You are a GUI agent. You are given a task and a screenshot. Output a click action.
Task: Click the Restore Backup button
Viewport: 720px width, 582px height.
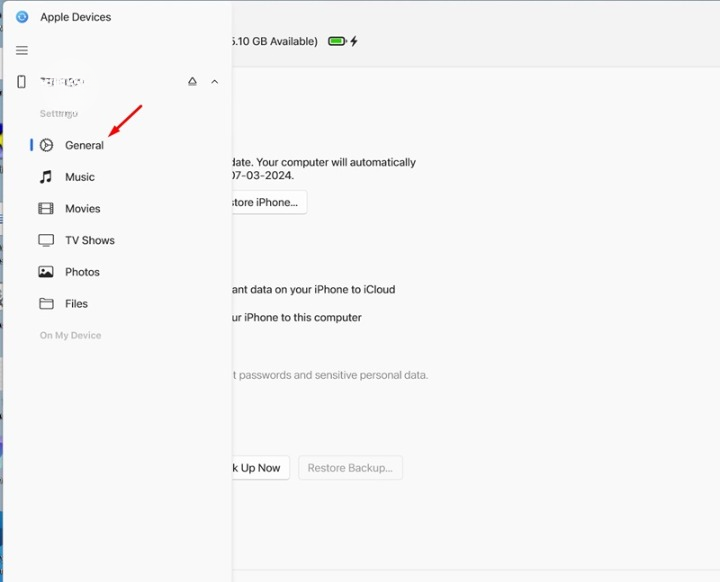pos(350,468)
